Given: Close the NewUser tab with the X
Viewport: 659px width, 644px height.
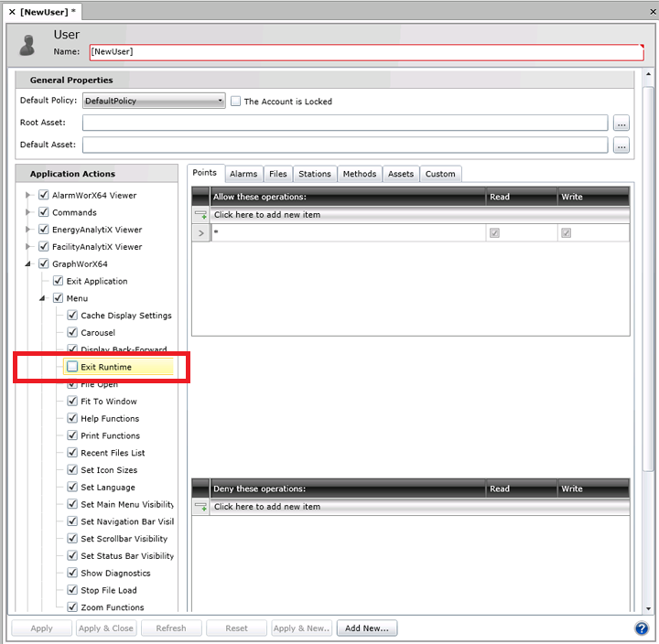Looking at the screenshot, I should 11,11.
